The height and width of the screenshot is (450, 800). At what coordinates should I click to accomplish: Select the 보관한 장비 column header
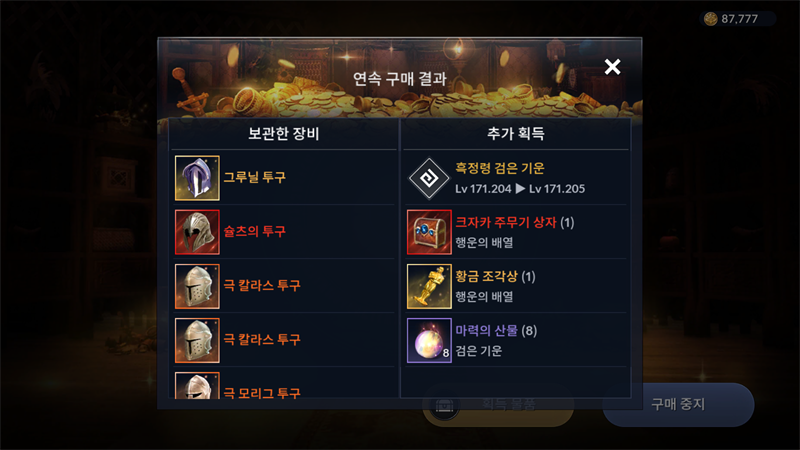point(284,134)
